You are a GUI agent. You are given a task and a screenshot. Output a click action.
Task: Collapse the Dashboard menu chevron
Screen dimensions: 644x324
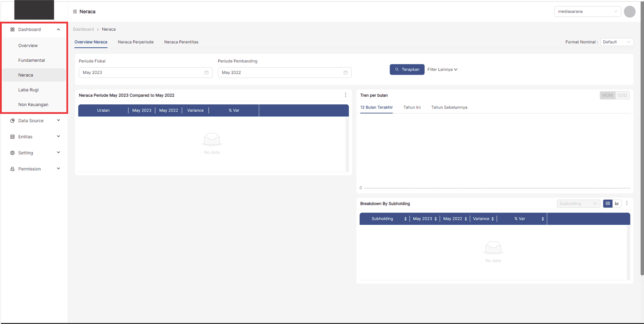[x=58, y=29]
